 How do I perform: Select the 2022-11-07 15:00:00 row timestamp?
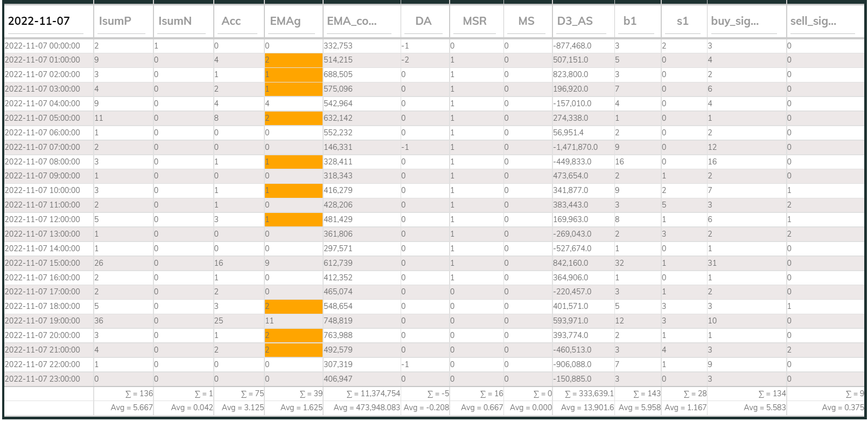pyautogui.click(x=43, y=263)
